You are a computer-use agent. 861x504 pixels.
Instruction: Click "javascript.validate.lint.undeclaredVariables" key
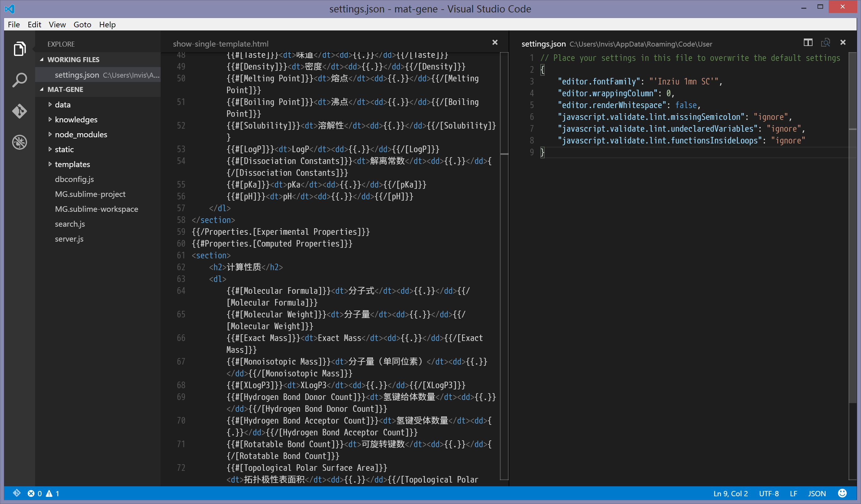coord(658,129)
